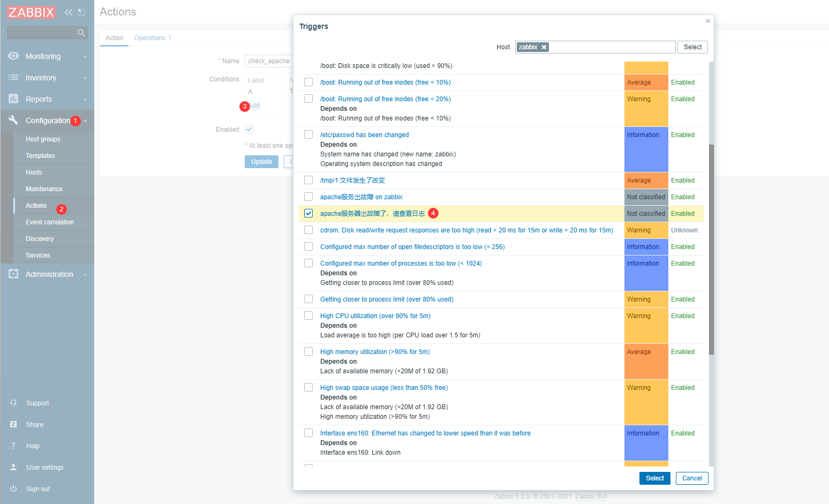Expand the Monitoring menu chevron
This screenshot has width=829, height=504.
85,57
